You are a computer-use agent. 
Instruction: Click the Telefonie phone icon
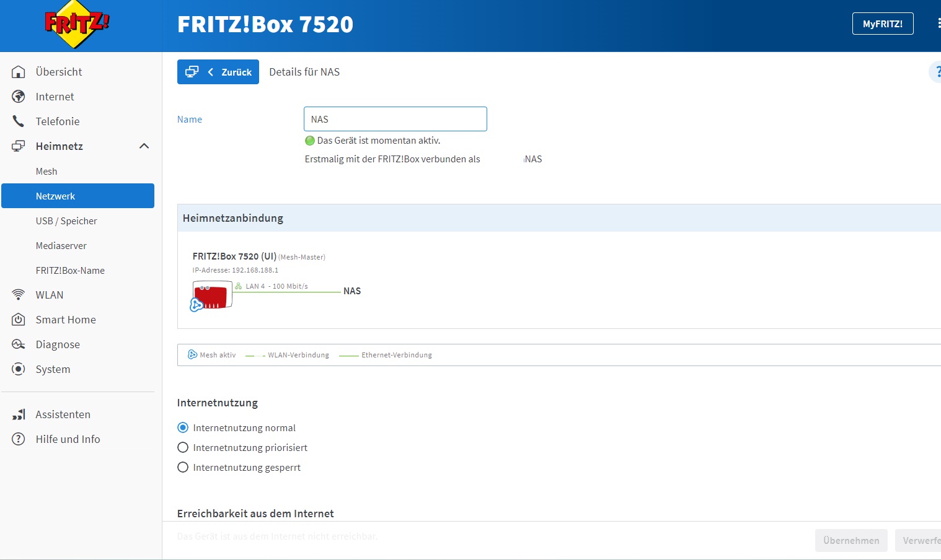pyautogui.click(x=19, y=121)
